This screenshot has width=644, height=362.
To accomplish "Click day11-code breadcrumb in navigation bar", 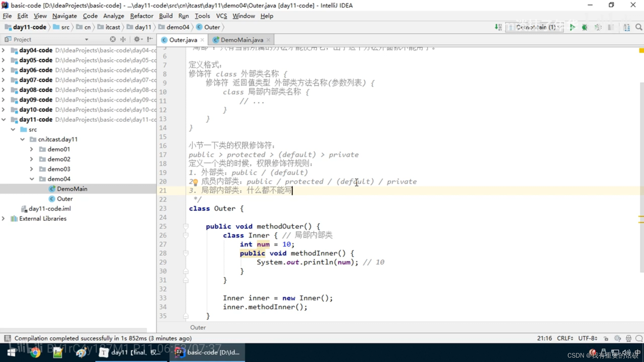I will point(26,27).
